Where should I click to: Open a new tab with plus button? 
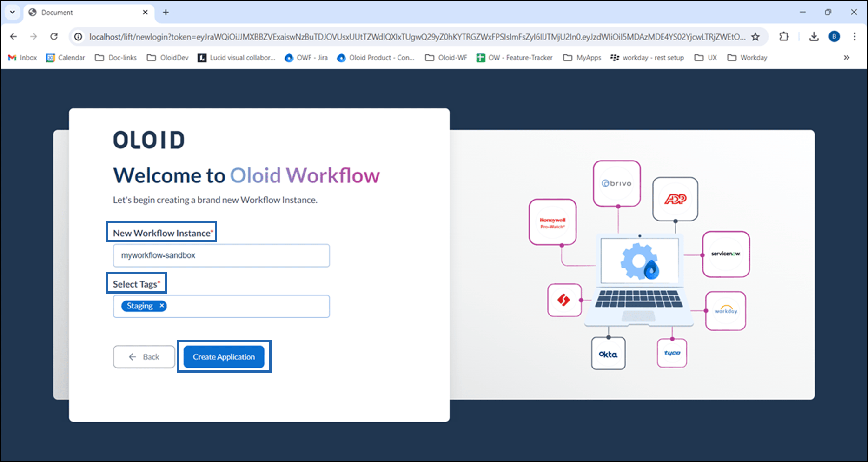coord(166,12)
